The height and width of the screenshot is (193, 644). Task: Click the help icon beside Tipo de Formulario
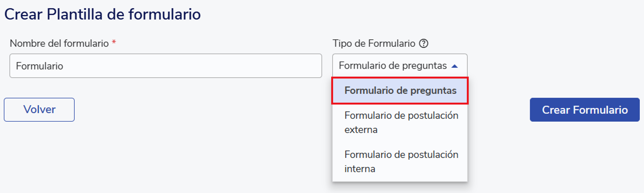click(x=424, y=44)
